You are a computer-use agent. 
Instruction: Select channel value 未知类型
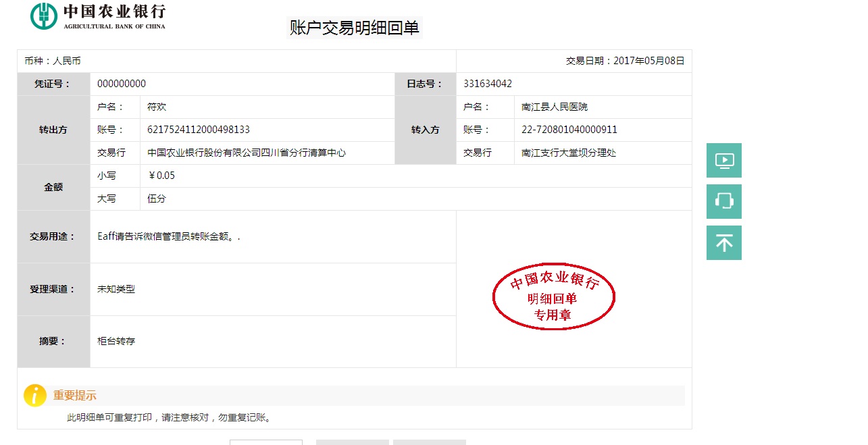116,289
